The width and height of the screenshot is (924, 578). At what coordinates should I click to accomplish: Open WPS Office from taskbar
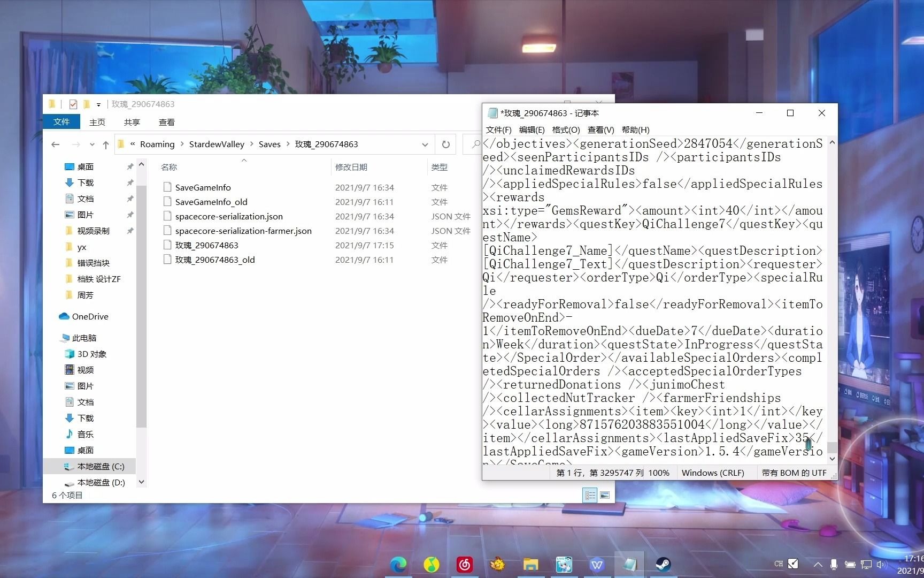pyautogui.click(x=597, y=564)
